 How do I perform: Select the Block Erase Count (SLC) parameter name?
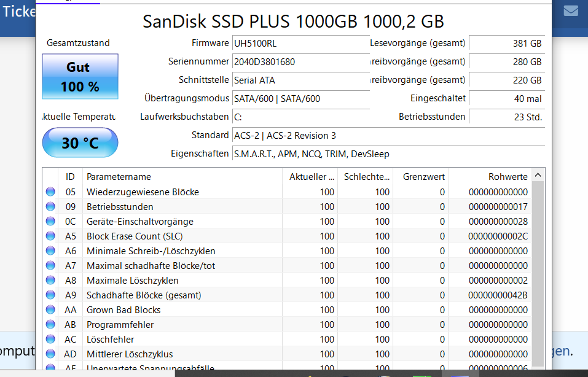pos(135,236)
